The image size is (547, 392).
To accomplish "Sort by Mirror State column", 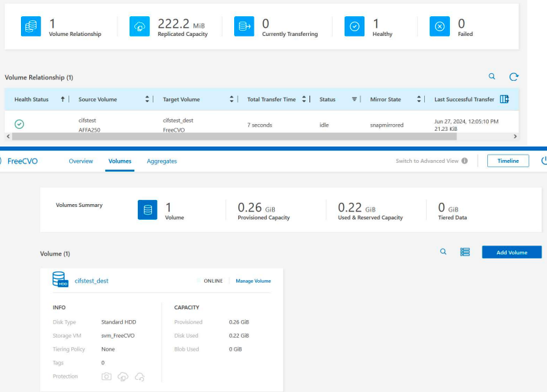I will click(x=419, y=99).
